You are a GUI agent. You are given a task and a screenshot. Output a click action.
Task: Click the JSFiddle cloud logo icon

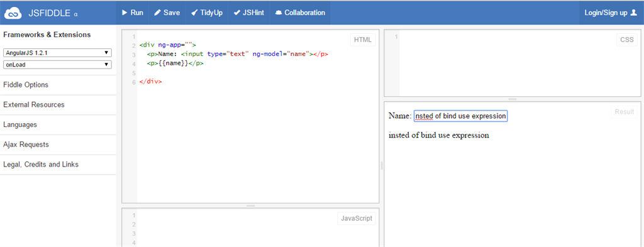tap(13, 13)
